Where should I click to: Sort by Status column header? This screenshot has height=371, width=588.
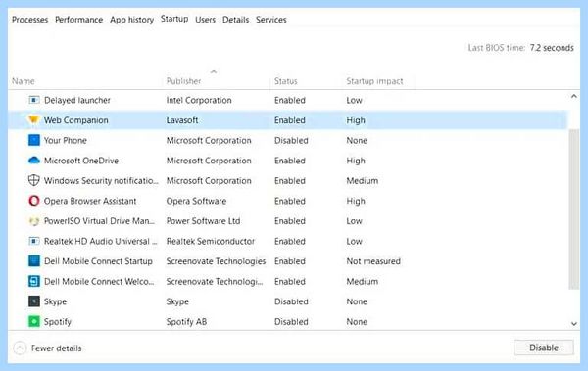tap(286, 81)
